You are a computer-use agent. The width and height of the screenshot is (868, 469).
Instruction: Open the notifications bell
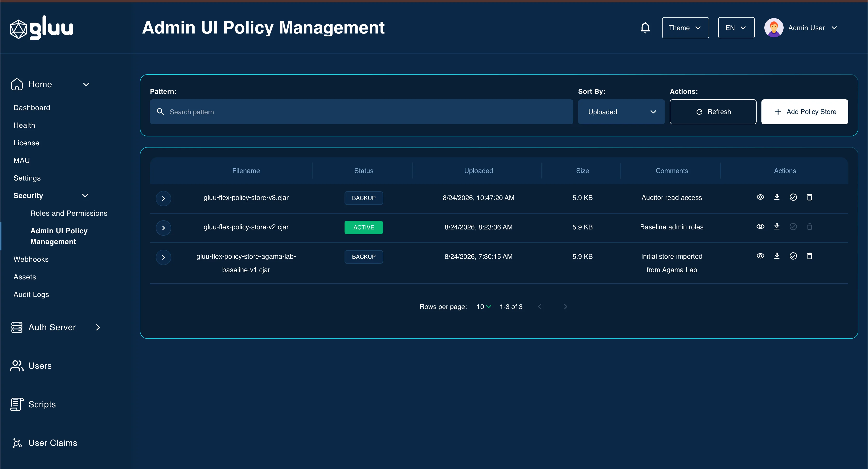[x=645, y=28]
